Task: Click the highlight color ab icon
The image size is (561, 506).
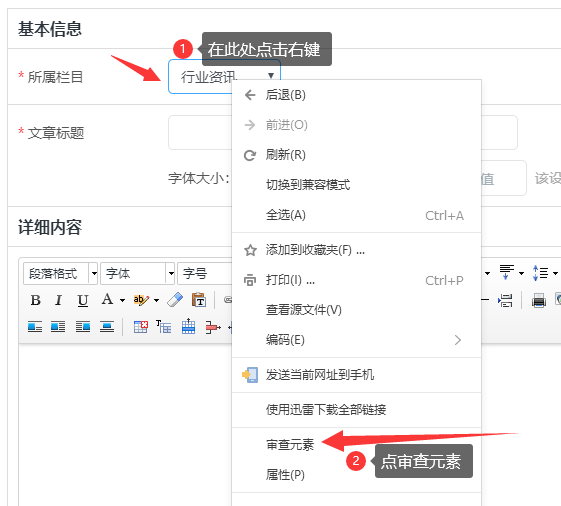Action: (x=141, y=300)
